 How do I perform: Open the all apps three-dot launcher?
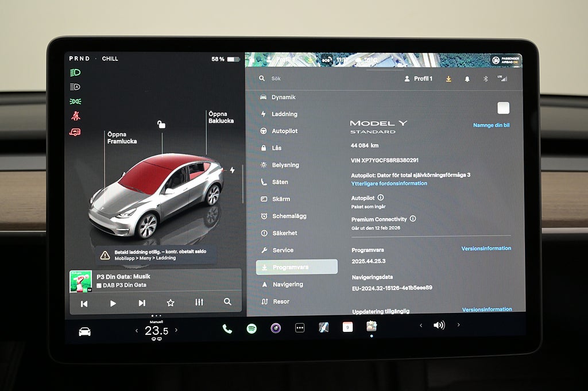coord(300,328)
